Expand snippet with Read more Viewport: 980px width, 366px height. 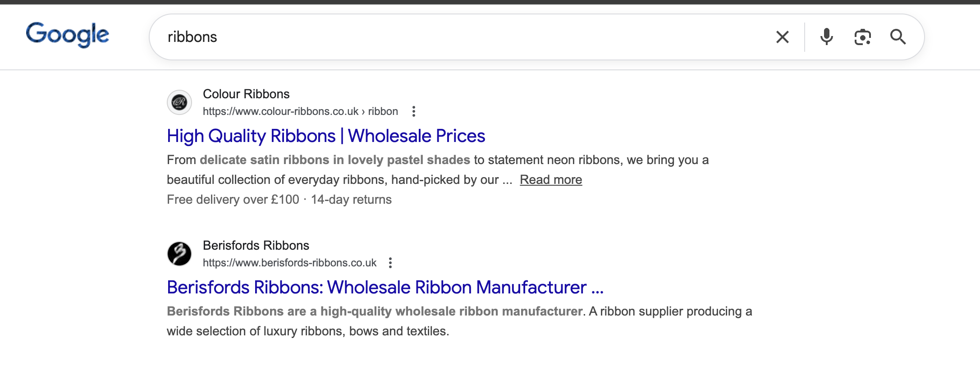[x=551, y=180]
